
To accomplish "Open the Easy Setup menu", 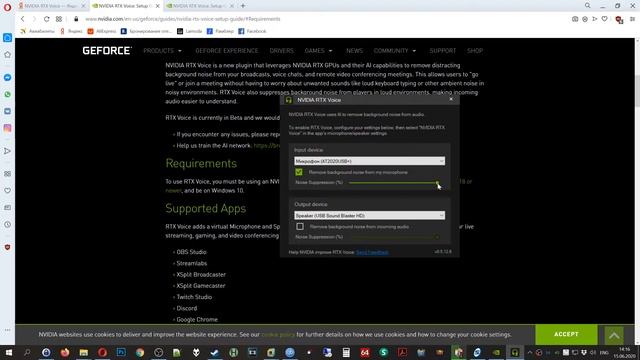I will point(632,19).
